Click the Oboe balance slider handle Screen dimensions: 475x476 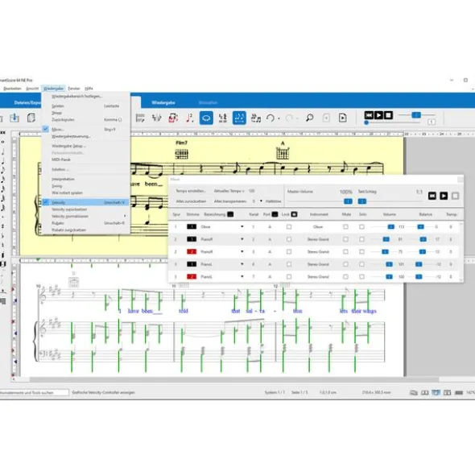420,227
